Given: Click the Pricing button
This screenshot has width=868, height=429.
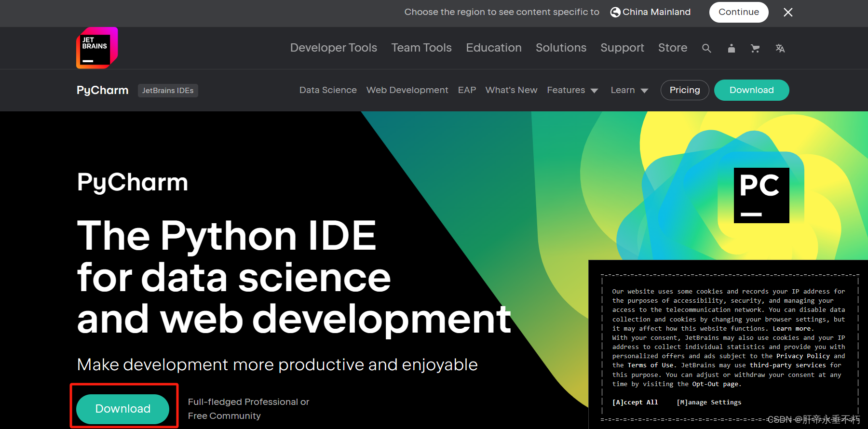Looking at the screenshot, I should pos(684,90).
